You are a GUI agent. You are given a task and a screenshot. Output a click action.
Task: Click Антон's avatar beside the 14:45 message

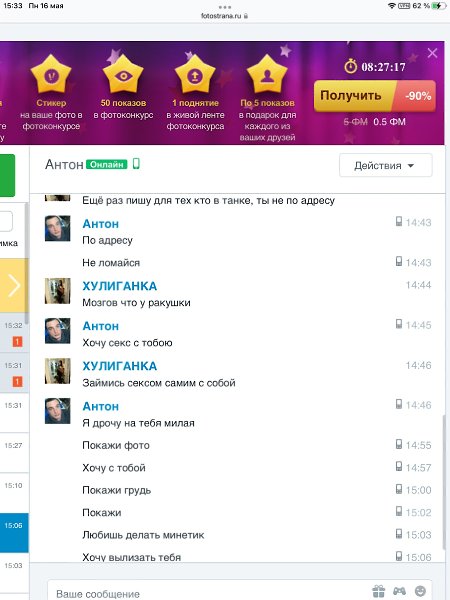pos(57,331)
